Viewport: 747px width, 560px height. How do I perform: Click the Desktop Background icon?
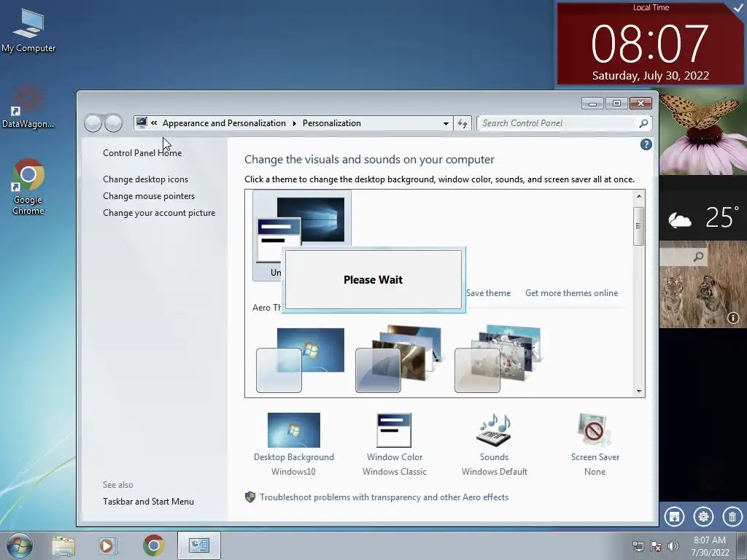coord(293,430)
